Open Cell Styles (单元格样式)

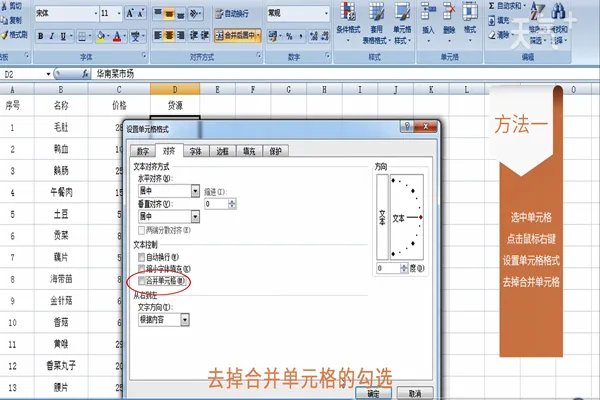402,22
